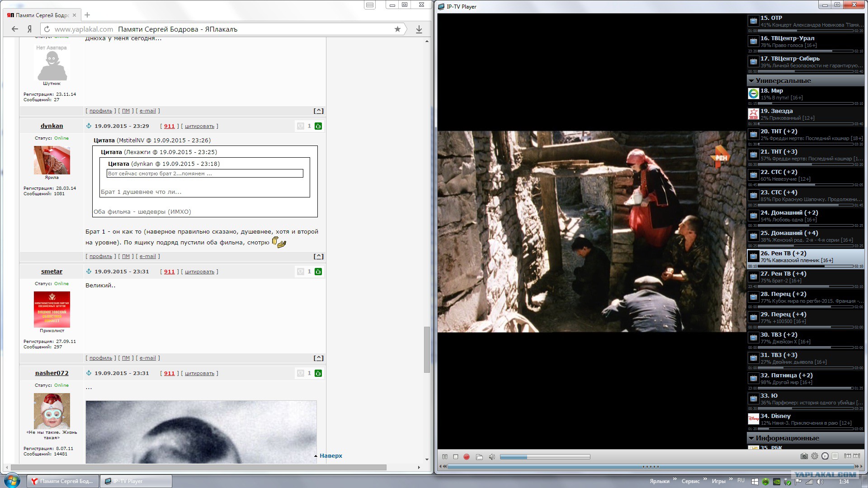Open IP-TV Player settings gear
The height and width of the screenshot is (488, 868).
pos(815,456)
